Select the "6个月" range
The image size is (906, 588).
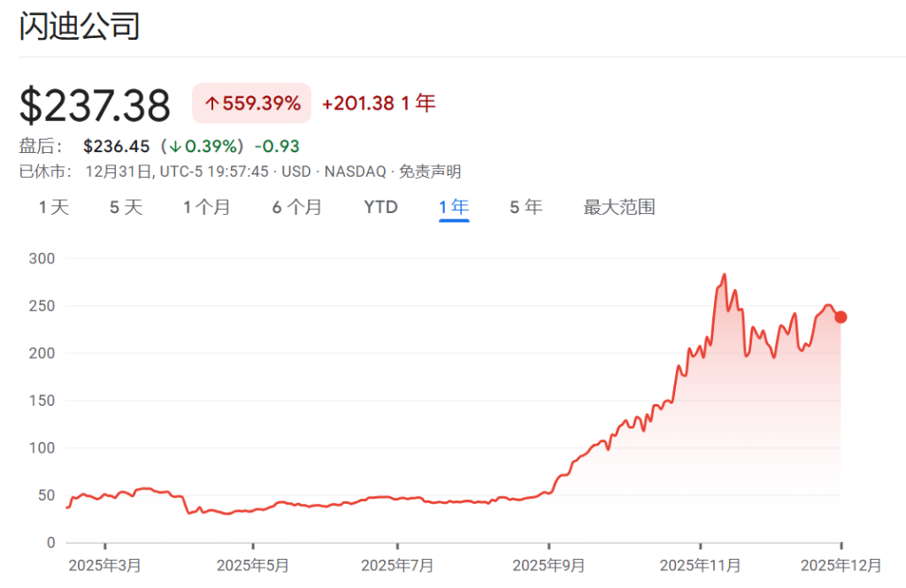296,207
